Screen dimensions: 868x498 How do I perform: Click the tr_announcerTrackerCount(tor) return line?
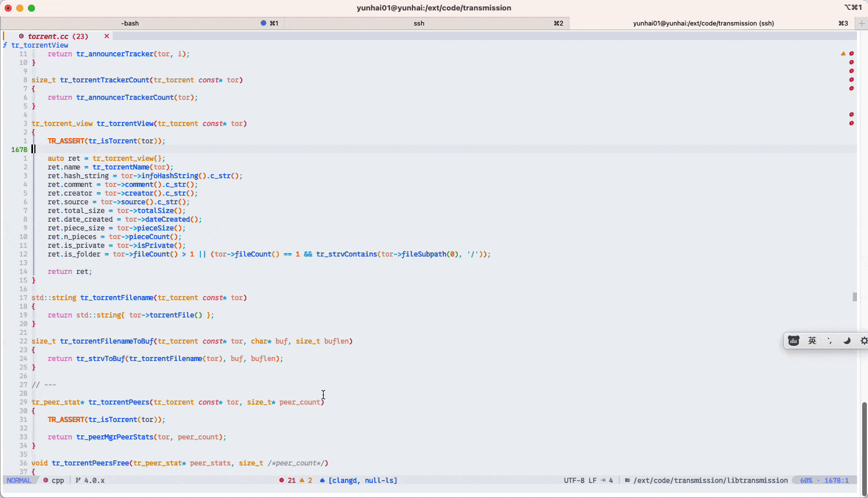[123, 97]
